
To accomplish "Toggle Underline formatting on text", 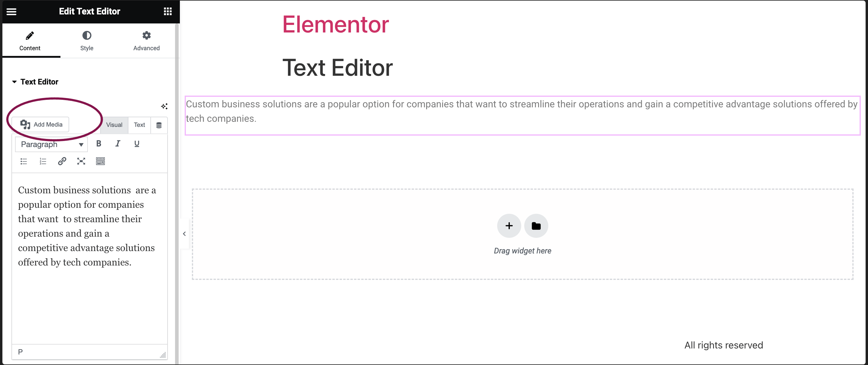I will point(136,143).
